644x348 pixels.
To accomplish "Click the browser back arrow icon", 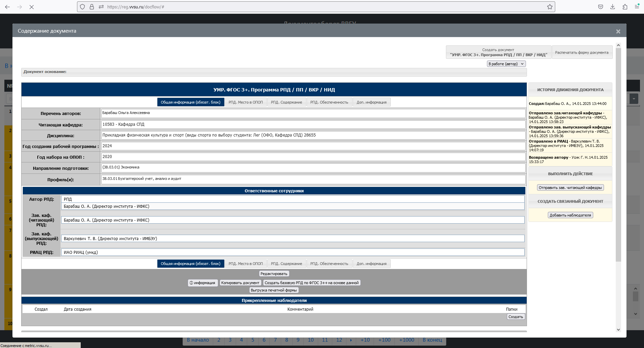I will coord(7,7).
